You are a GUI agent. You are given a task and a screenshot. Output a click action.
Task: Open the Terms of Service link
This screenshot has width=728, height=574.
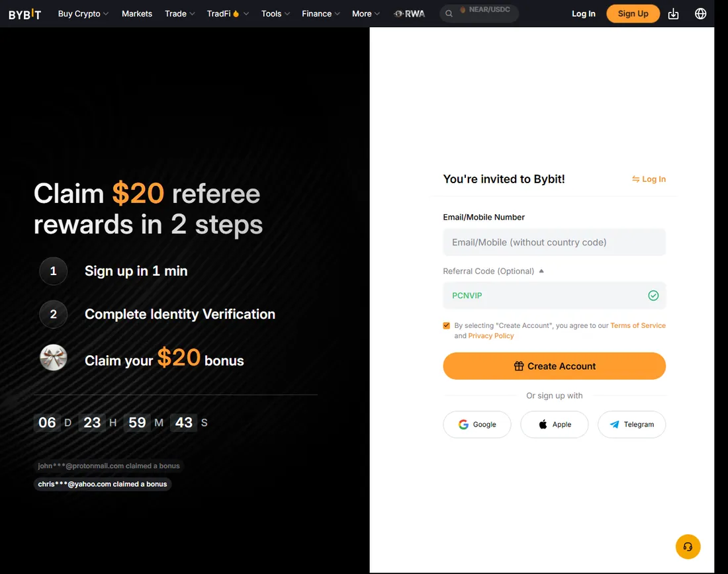(638, 326)
